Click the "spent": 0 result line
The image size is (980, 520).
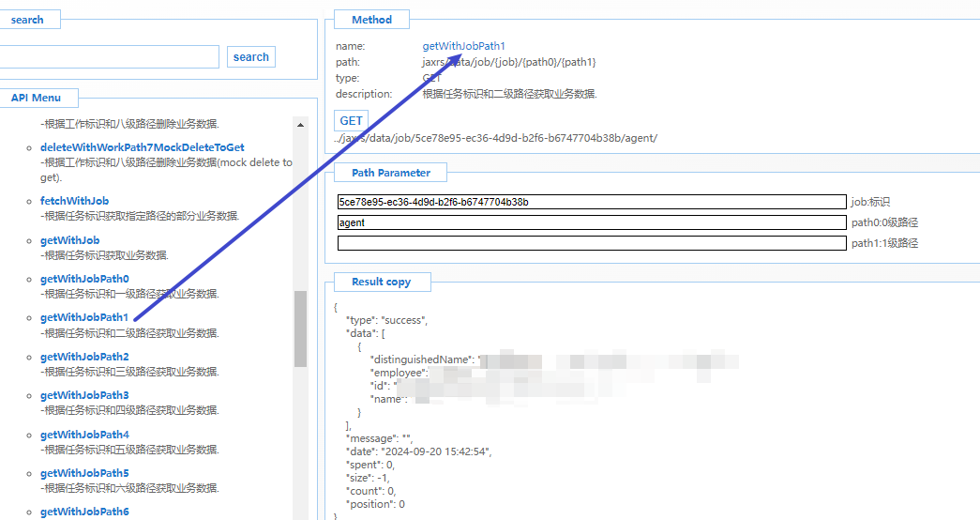click(370, 465)
